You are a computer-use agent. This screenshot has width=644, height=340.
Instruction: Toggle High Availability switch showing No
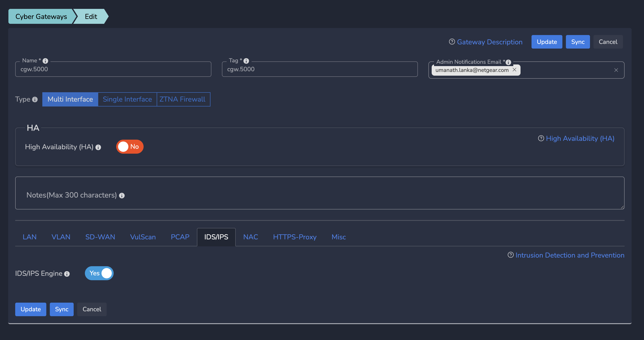[130, 147]
